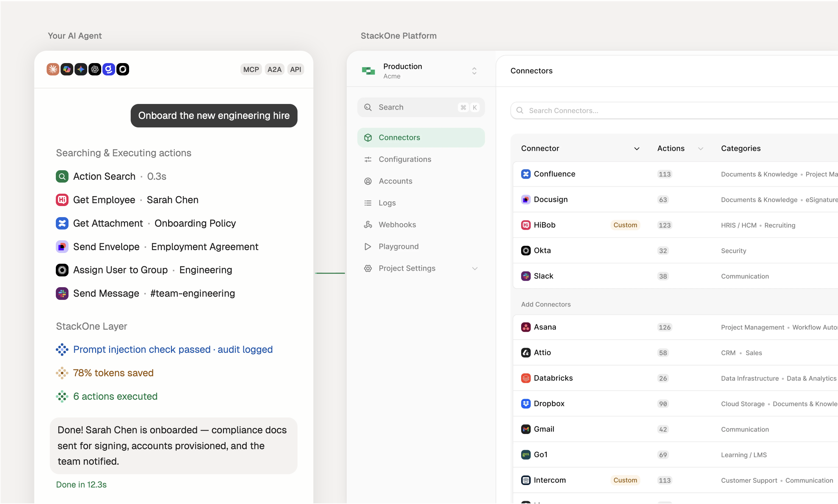Click the Asana logo in connectors list
Image resolution: width=838 pixels, height=504 pixels.
click(x=526, y=327)
